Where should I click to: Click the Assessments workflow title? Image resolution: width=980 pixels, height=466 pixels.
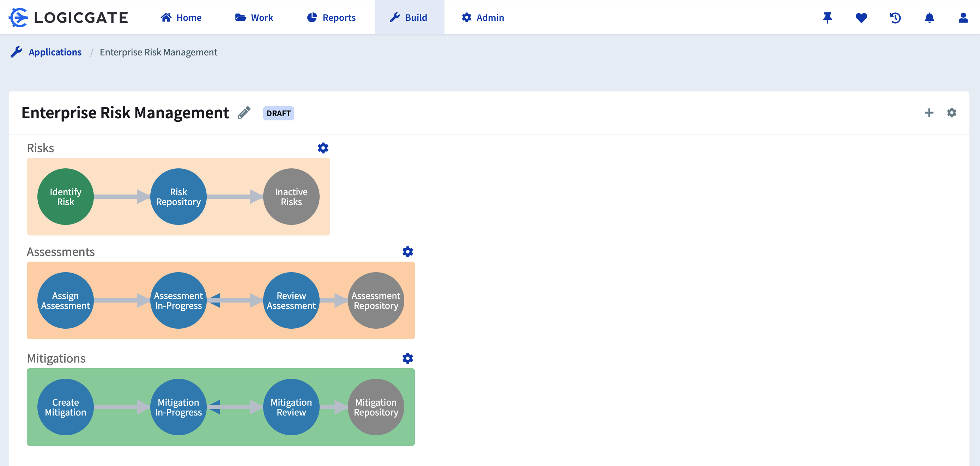pos(60,252)
